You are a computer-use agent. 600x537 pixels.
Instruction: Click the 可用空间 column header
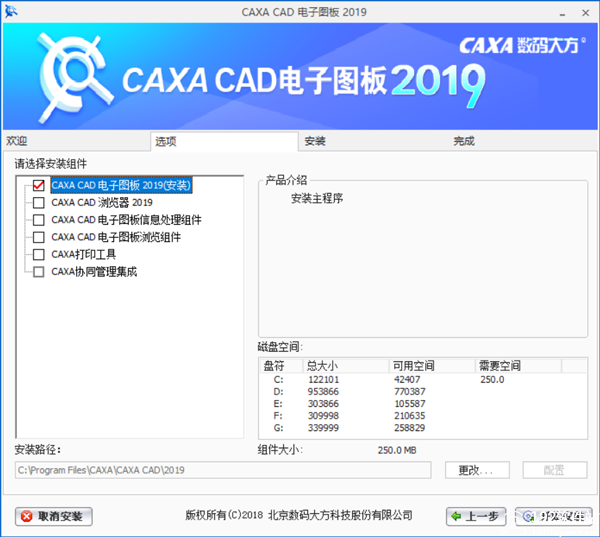[432, 366]
